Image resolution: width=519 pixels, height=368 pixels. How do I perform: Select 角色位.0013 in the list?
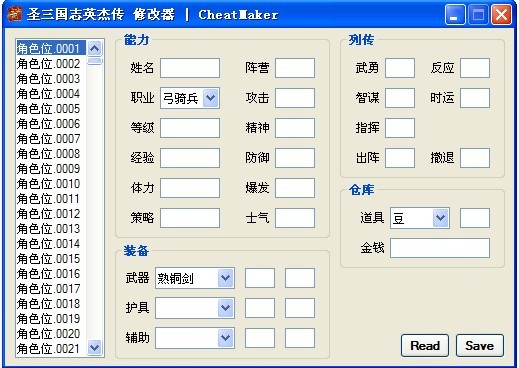51,228
